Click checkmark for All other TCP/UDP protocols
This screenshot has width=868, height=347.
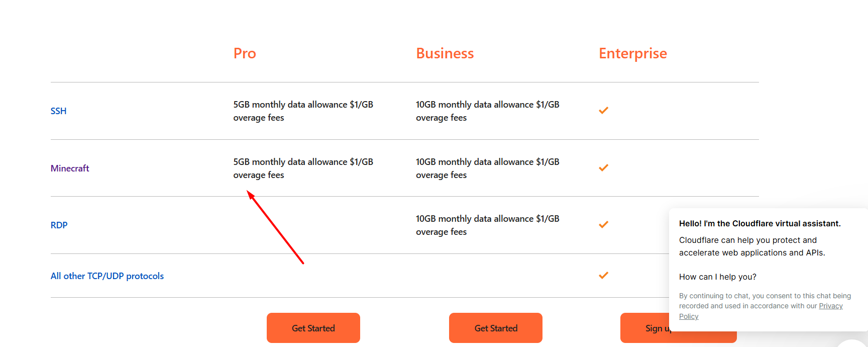pyautogui.click(x=603, y=276)
